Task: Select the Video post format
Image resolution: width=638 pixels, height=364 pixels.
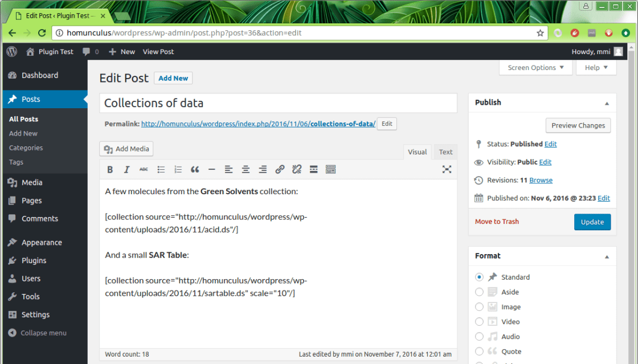Action: click(x=479, y=322)
